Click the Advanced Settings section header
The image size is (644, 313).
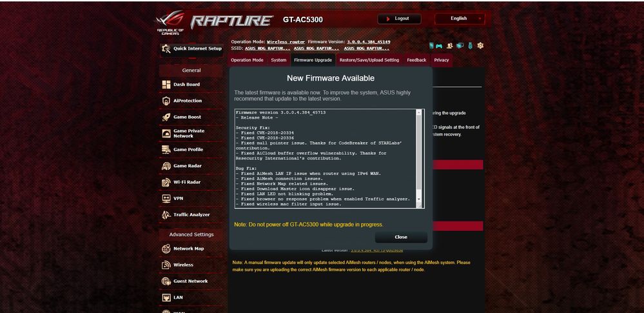point(191,234)
